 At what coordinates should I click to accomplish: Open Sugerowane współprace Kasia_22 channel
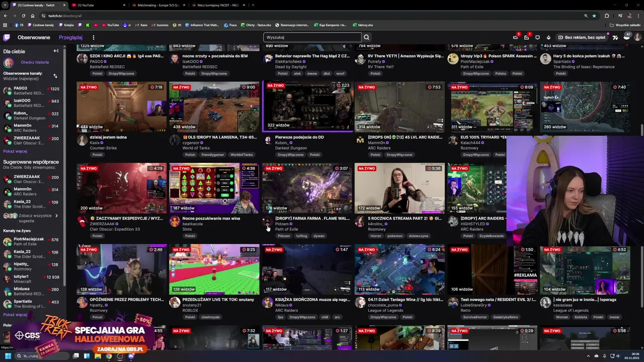pos(31,204)
